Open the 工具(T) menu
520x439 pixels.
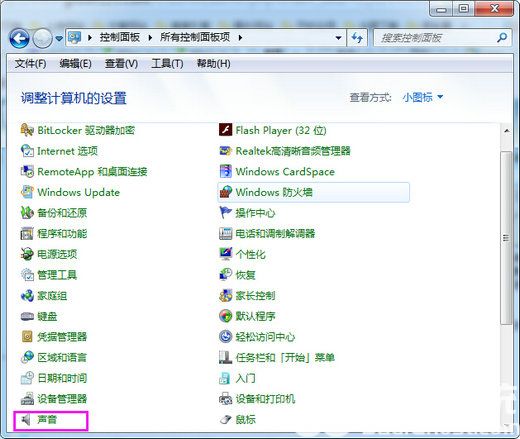167,63
